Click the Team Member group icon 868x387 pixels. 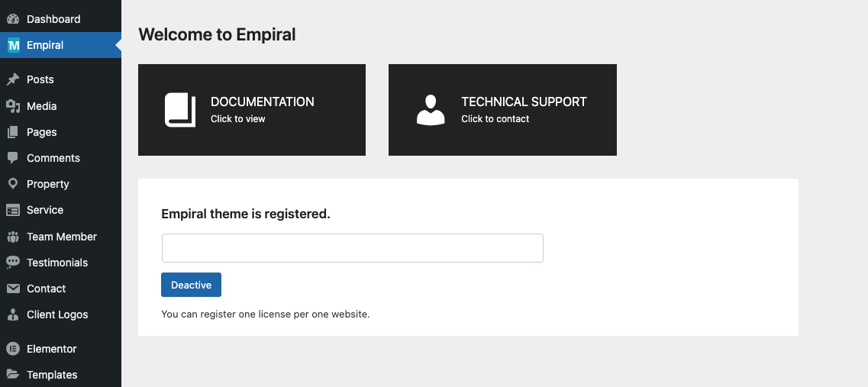tap(13, 237)
